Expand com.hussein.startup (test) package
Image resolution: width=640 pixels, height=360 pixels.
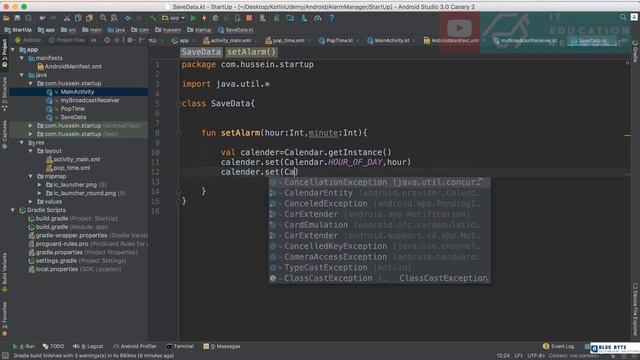(31, 134)
